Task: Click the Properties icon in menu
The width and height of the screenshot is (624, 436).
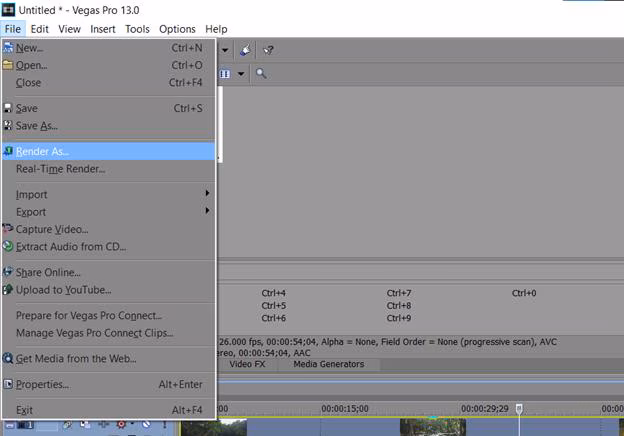Action: [8, 384]
